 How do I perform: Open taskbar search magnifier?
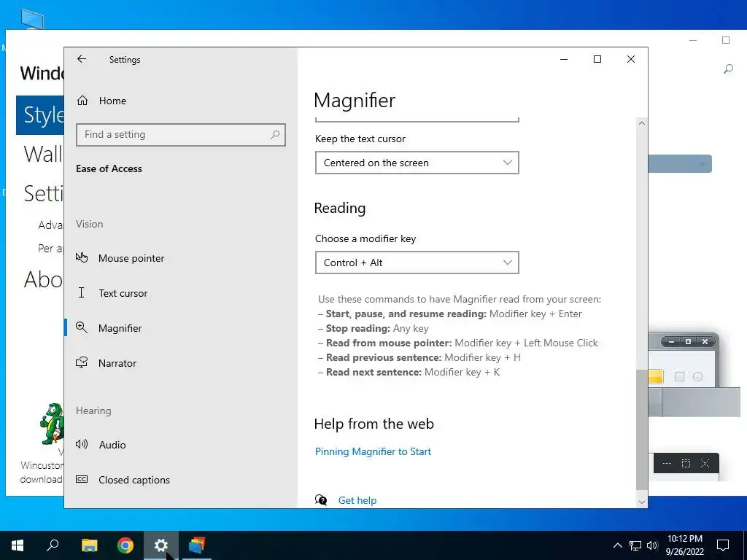[53, 545]
